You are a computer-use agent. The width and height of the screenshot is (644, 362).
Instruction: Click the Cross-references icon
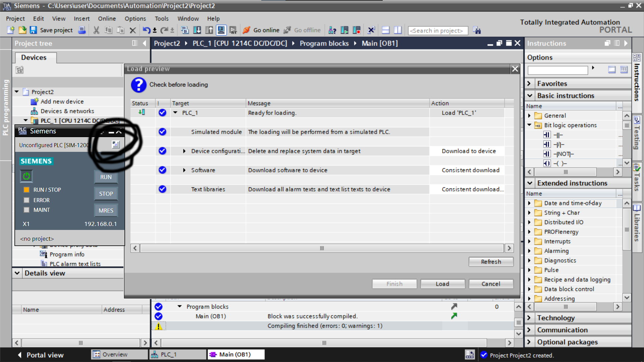[371, 30]
